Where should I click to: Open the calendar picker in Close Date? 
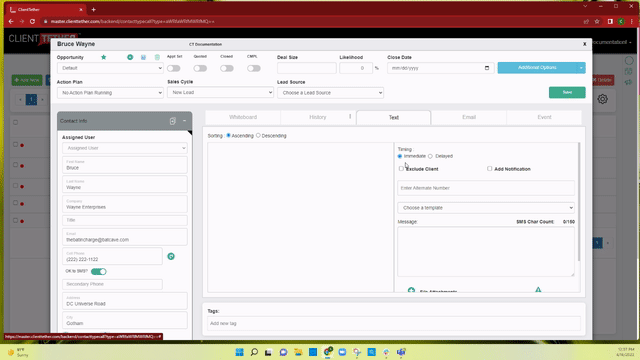click(487, 68)
